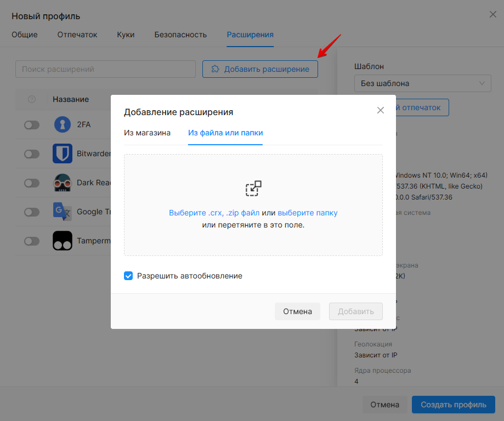
Task: Switch to the Общие tab
Action: pos(25,35)
